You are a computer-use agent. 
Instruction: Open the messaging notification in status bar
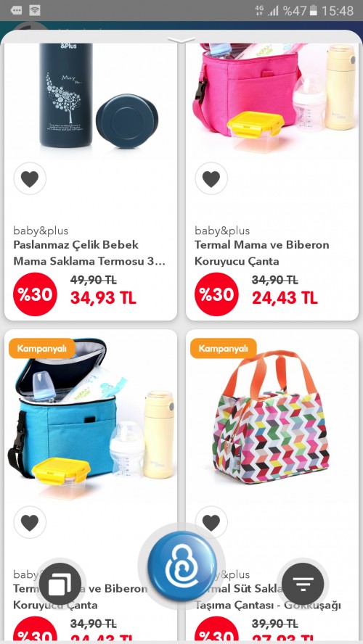click(x=17, y=10)
